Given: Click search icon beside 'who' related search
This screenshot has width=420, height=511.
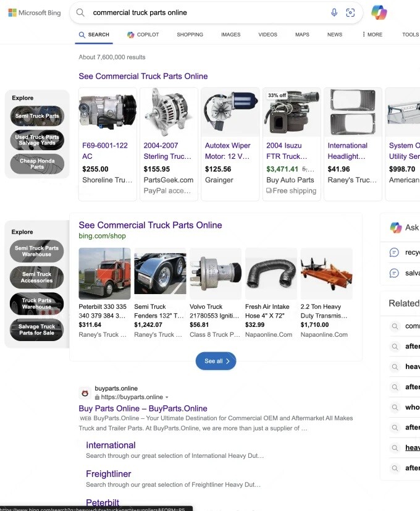Looking at the screenshot, I should 395,407.
